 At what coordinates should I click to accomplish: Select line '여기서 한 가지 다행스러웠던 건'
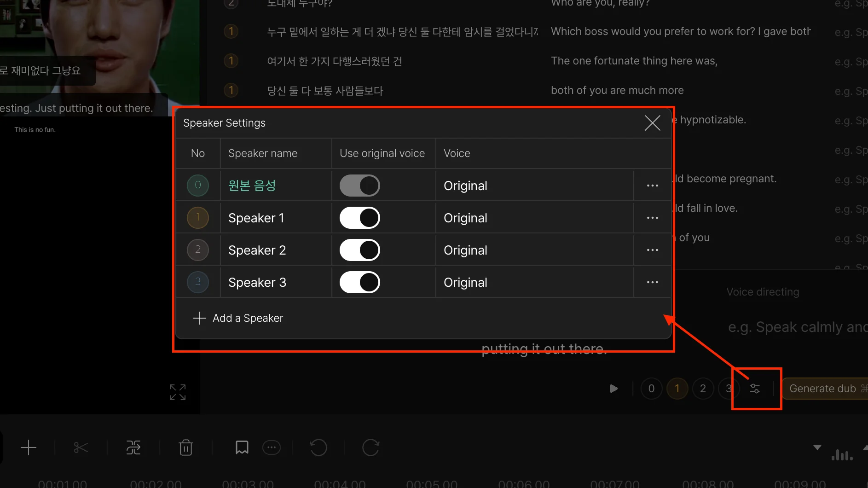[x=335, y=61]
